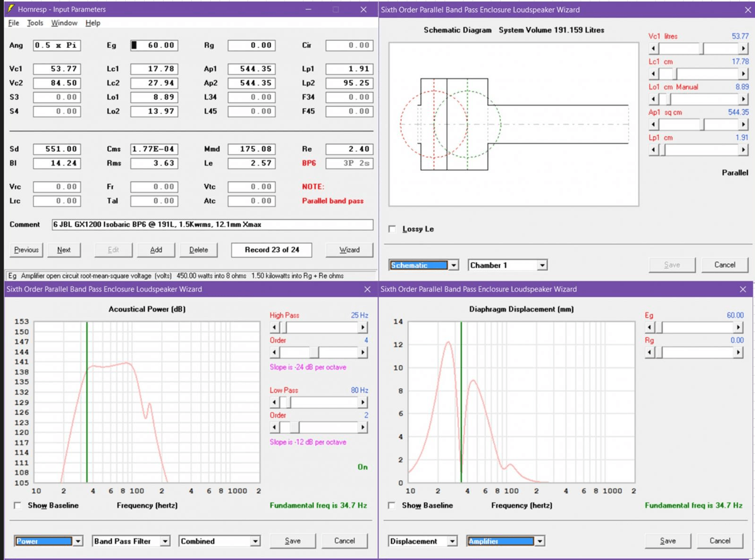Viewport: 755px width, 560px height.
Task: Click Cancel in the Acoustical Power window
Action: [x=345, y=540]
